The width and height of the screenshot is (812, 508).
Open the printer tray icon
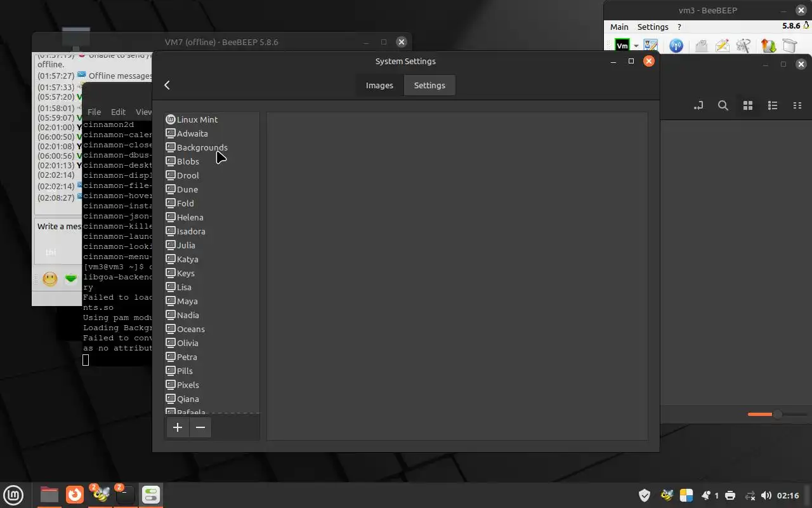pos(730,495)
